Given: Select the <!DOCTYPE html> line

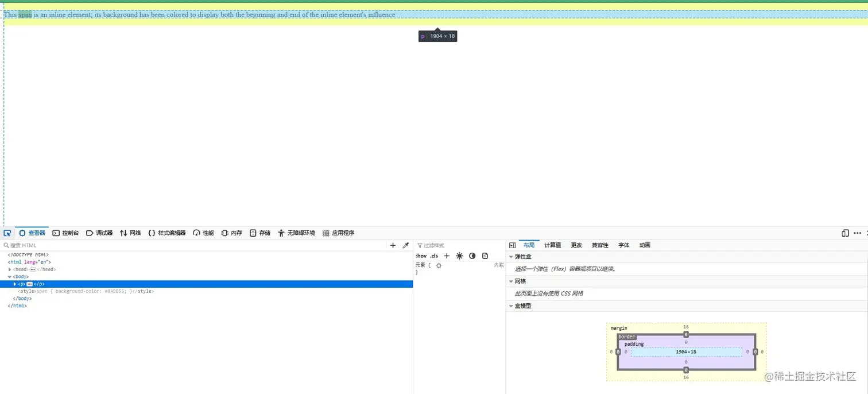Looking at the screenshot, I should pos(28,254).
